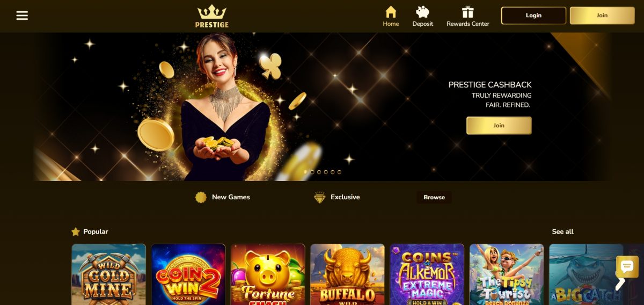
Task: Open the live chat bubble icon
Action: pos(627,267)
